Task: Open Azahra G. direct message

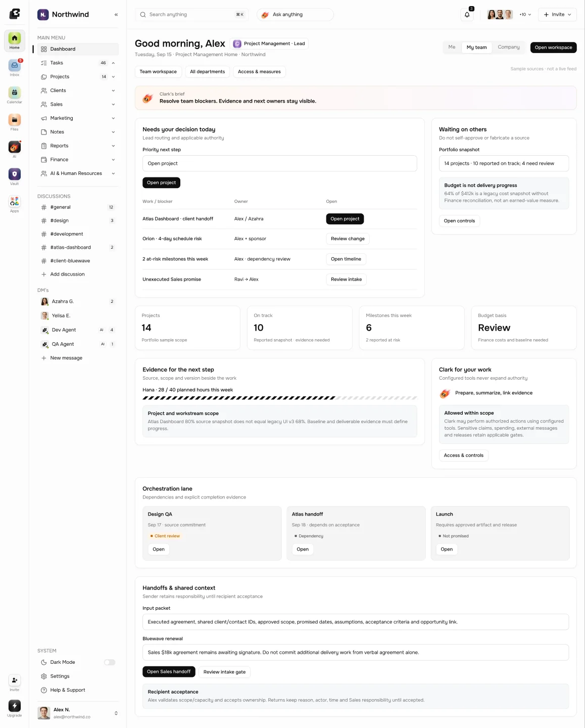Action: (78, 301)
